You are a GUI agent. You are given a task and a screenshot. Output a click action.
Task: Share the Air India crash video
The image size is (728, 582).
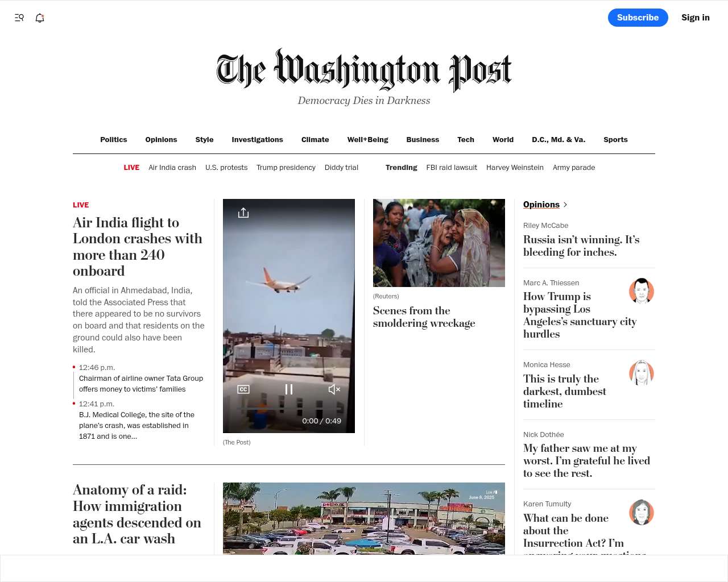coord(243,213)
